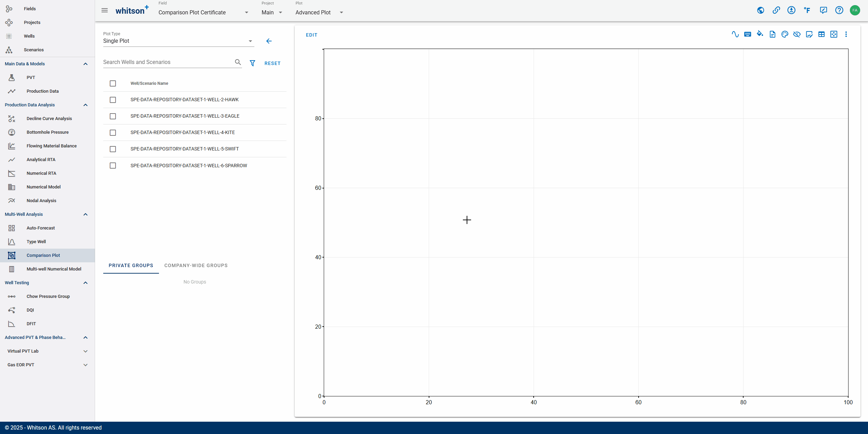
Task: Open the Flowing Material Balance tool
Action: point(52,146)
